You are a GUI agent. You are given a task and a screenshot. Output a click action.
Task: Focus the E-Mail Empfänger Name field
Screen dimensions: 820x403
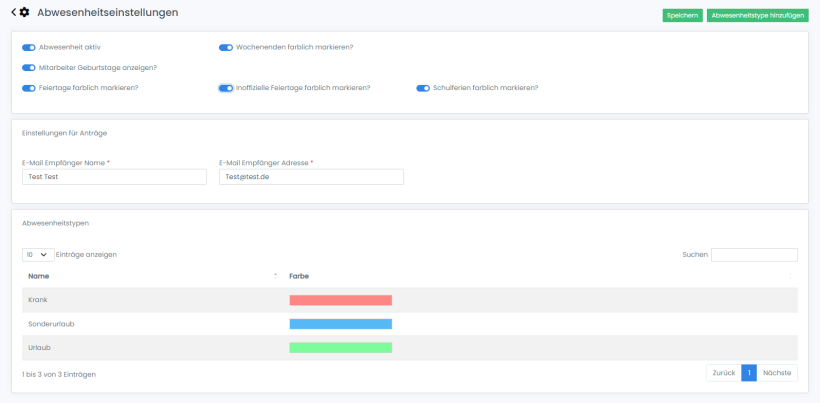(114, 177)
